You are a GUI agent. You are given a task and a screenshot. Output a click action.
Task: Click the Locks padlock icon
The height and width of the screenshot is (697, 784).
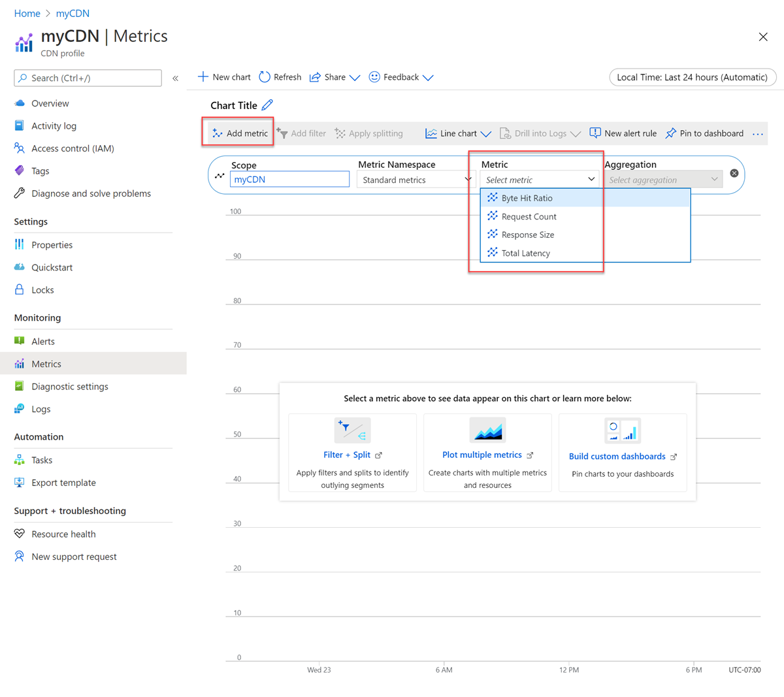(20, 289)
